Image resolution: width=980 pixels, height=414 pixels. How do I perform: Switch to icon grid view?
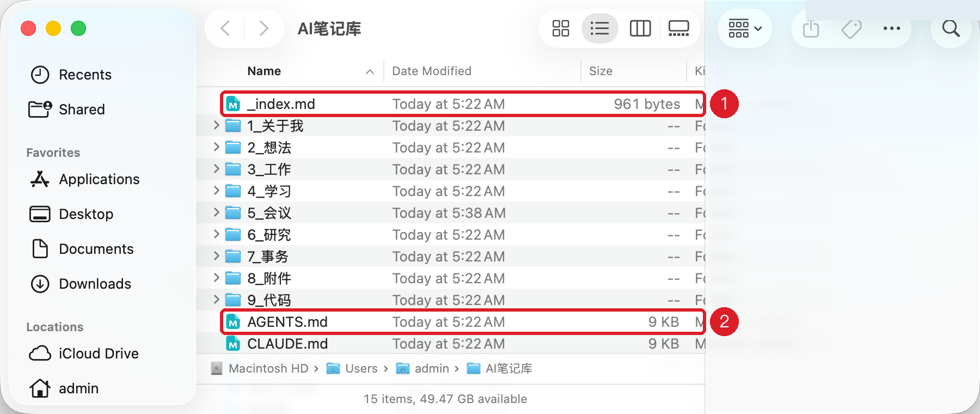561,28
